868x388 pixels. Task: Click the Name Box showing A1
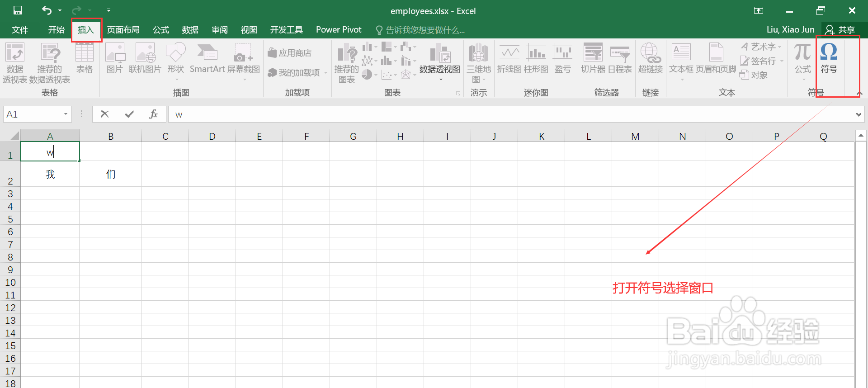33,114
